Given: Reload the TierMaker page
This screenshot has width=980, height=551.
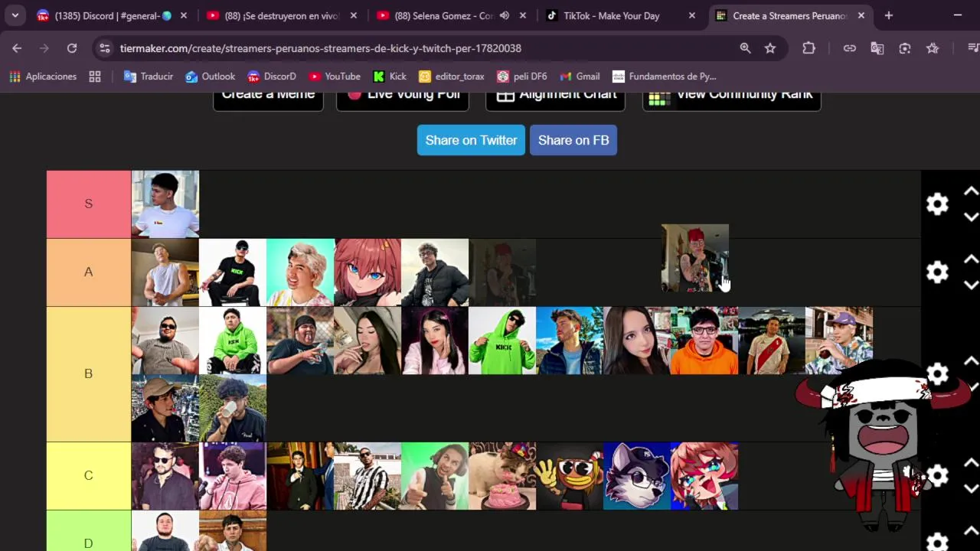Looking at the screenshot, I should pos(72,48).
